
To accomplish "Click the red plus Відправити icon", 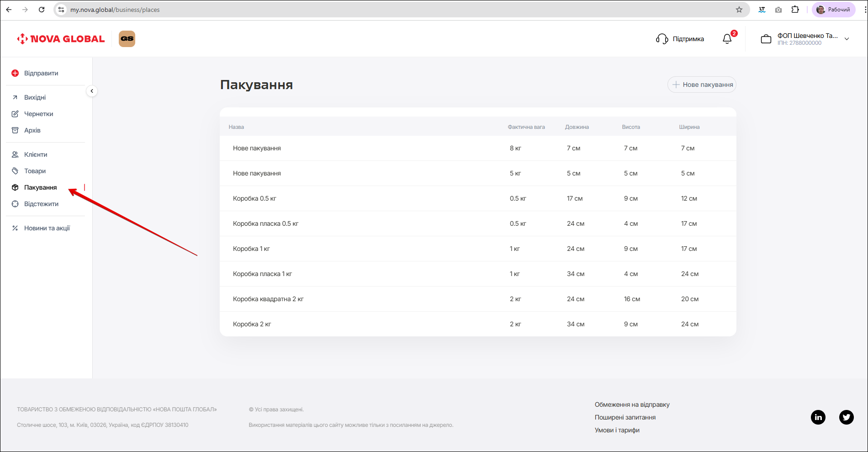I will pos(15,73).
